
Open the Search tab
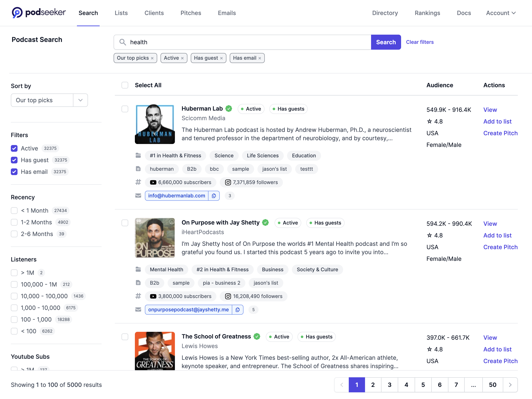tap(88, 13)
